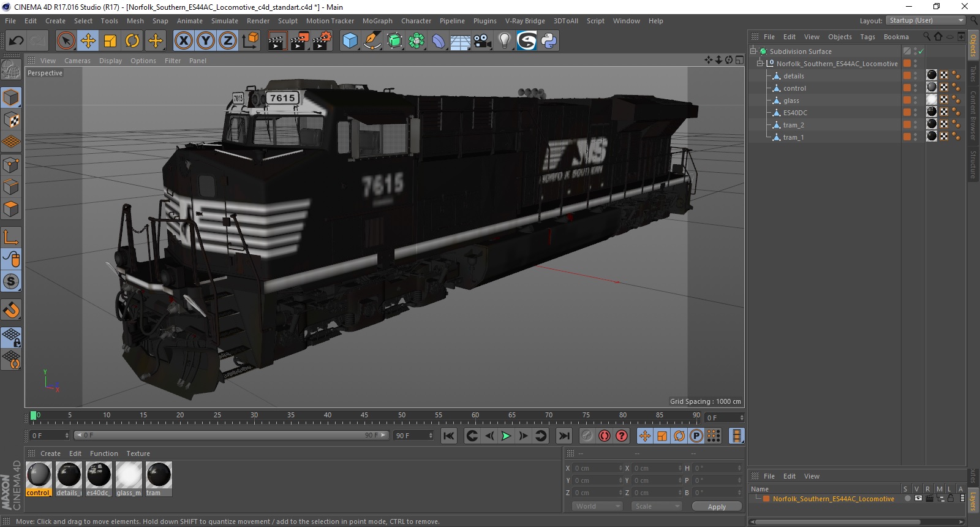
Task: Click the Apply coordinates button
Action: pyautogui.click(x=717, y=507)
